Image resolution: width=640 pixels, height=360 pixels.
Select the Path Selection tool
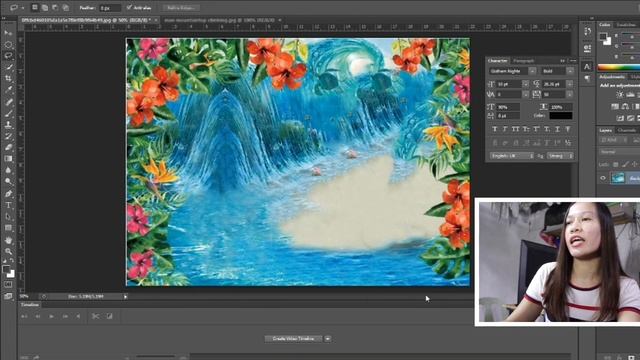coord(8,216)
